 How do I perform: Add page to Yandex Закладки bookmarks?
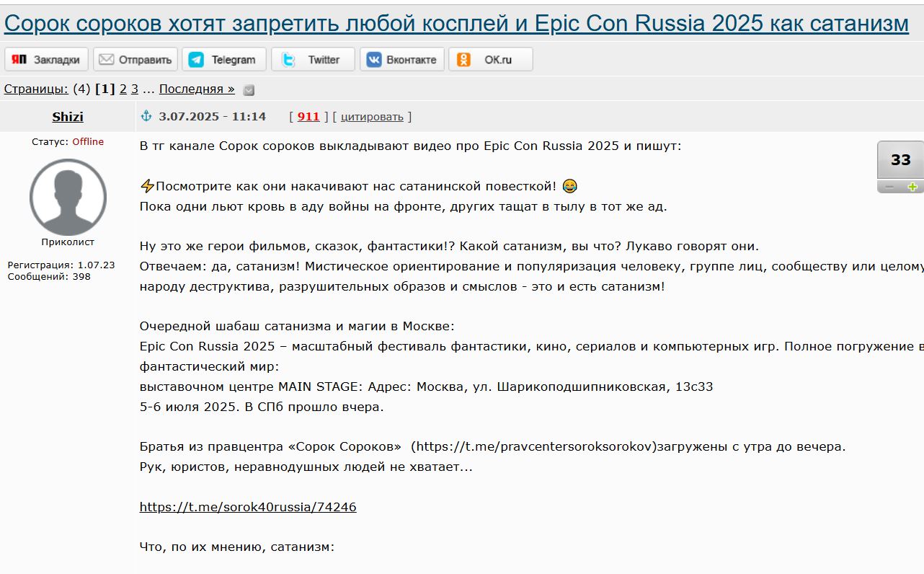pyautogui.click(x=47, y=60)
